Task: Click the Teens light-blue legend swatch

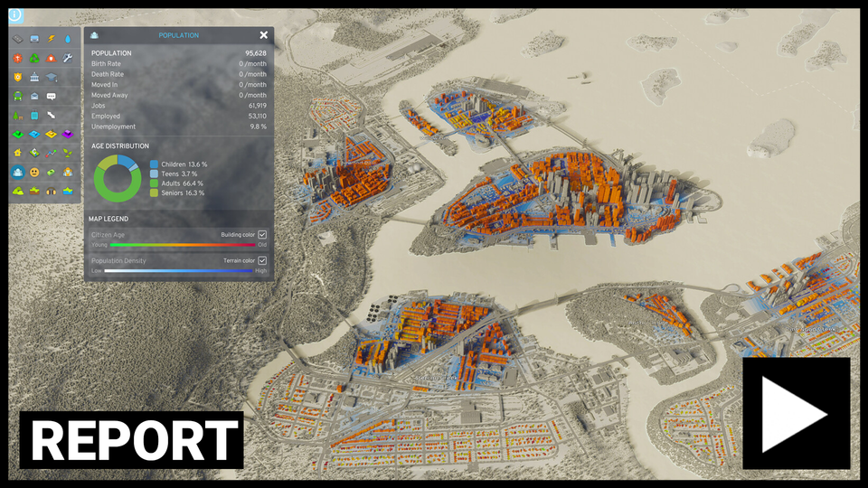Action: [x=154, y=174]
